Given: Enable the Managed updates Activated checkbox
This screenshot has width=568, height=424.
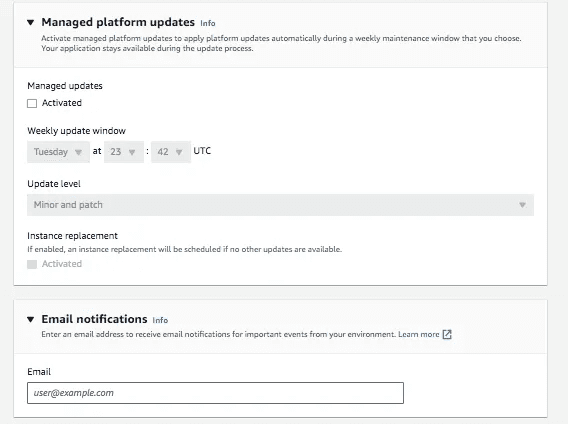Looking at the screenshot, I should click(32, 104).
